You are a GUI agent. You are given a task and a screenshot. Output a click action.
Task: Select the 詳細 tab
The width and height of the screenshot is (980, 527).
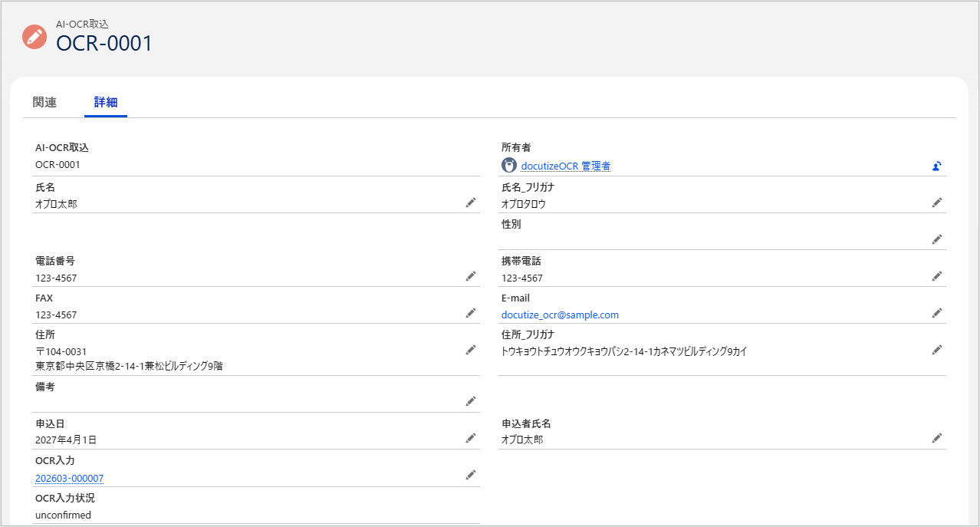tap(106, 103)
